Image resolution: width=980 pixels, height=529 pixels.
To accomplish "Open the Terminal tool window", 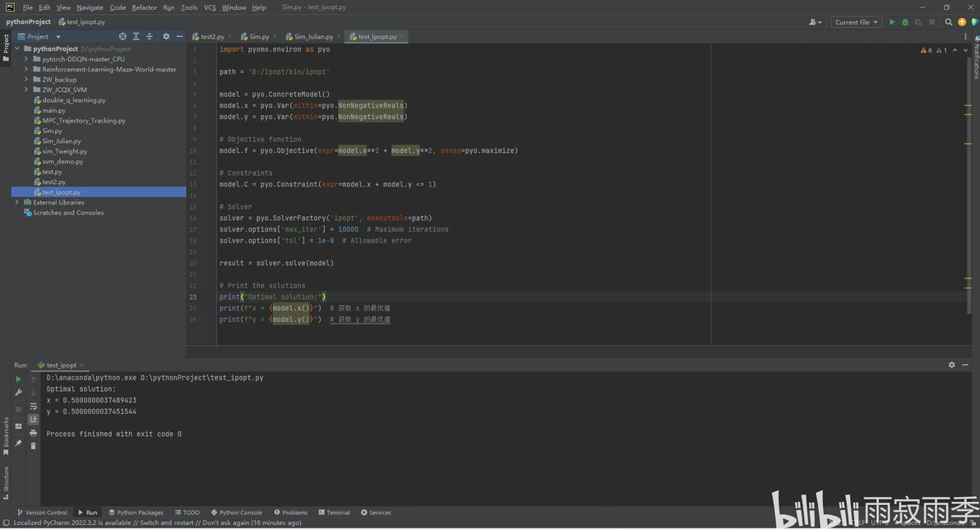I will [334, 513].
